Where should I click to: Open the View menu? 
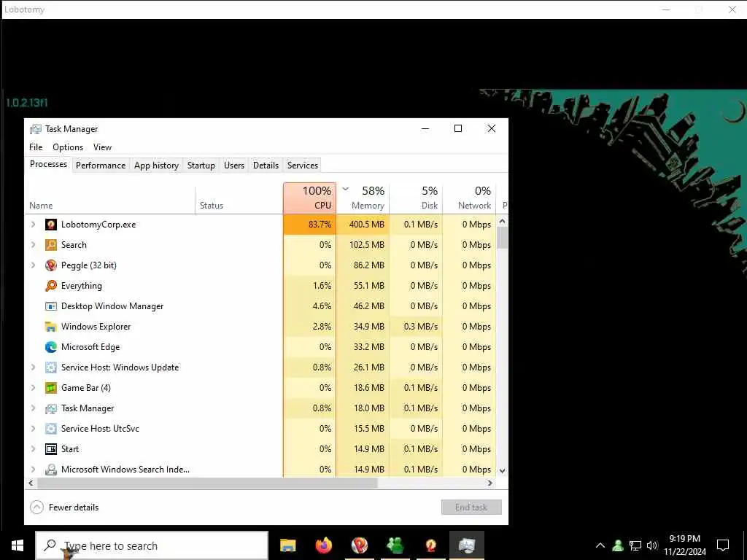pos(102,147)
